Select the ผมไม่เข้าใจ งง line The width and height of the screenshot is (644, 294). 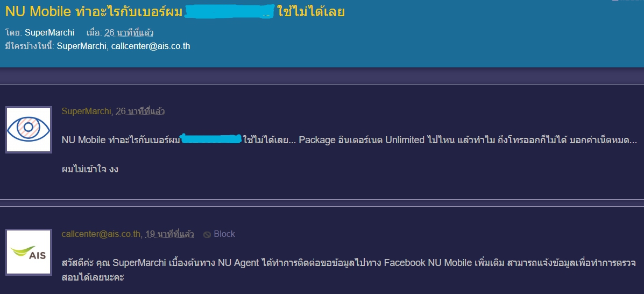(90, 169)
